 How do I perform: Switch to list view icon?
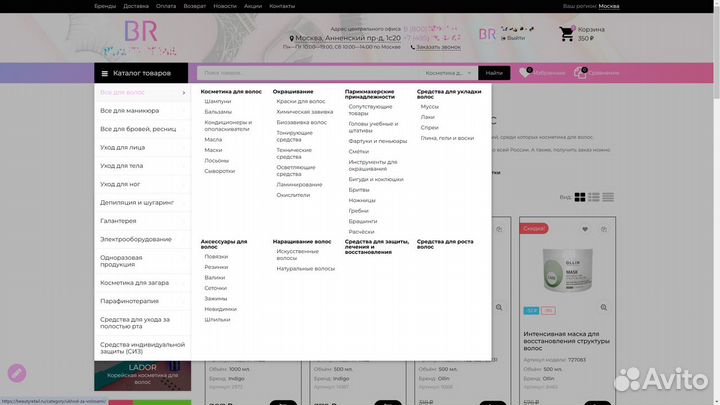pos(594,197)
